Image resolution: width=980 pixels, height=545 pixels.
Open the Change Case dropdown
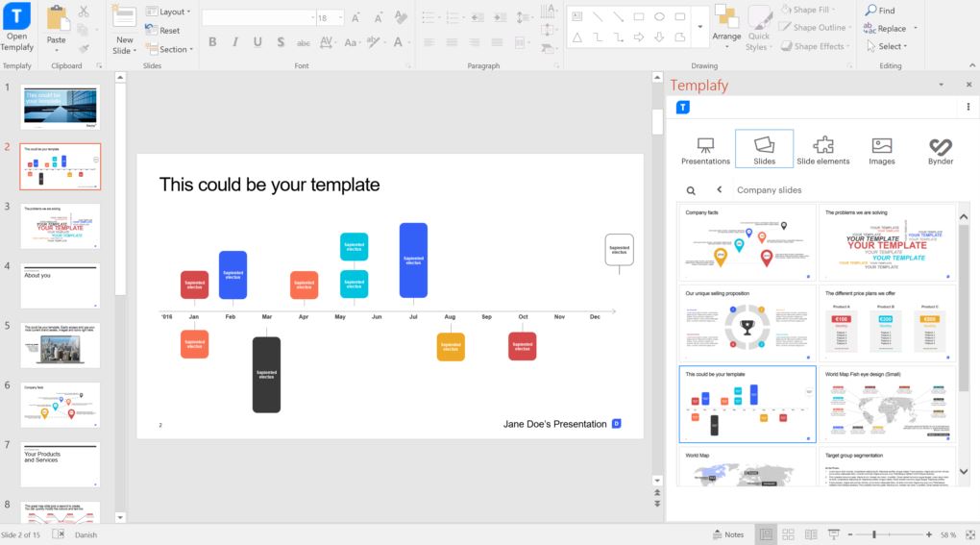352,42
